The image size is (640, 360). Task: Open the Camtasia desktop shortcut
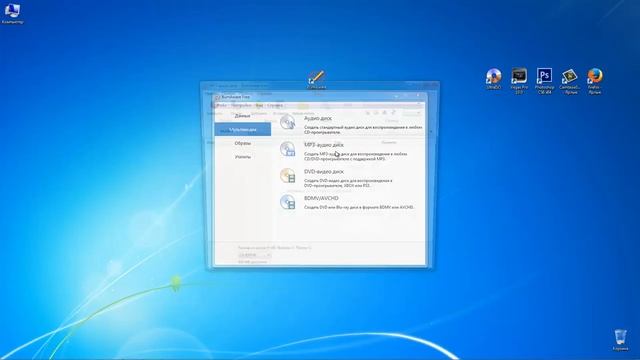[569, 81]
